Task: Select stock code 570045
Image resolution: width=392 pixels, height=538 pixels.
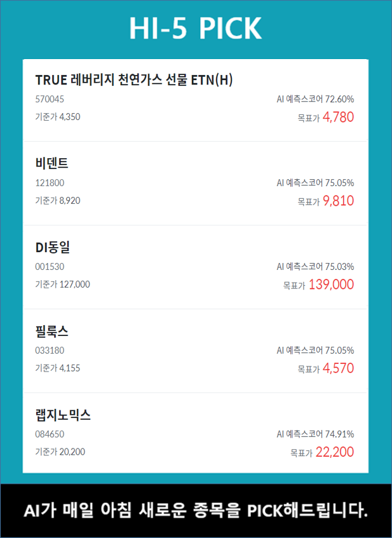Action: [50, 99]
